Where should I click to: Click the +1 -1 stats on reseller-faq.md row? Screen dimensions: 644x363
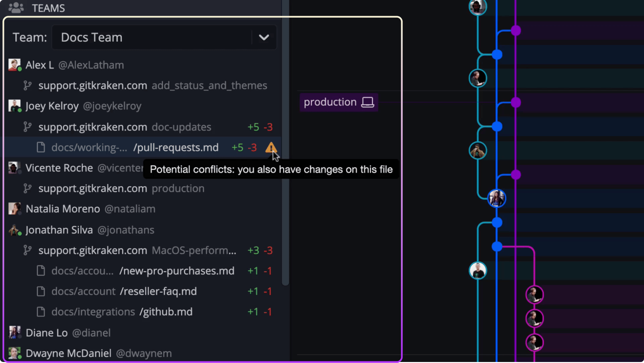point(260,291)
